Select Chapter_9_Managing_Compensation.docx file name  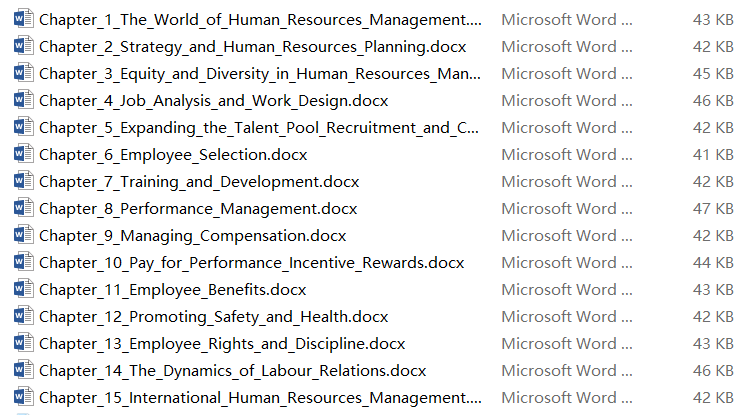point(193,236)
